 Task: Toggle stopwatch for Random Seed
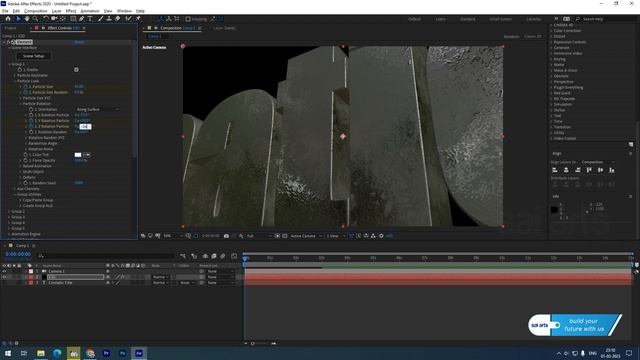click(x=25, y=183)
